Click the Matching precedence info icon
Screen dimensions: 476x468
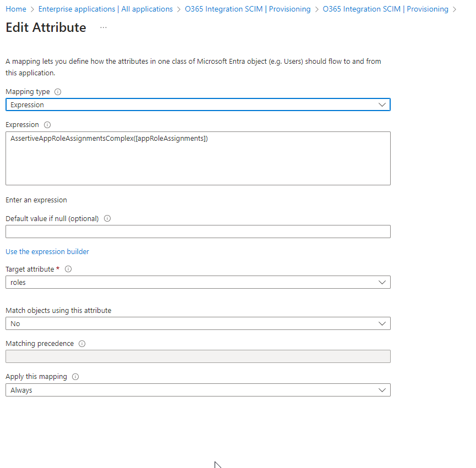[82, 344]
